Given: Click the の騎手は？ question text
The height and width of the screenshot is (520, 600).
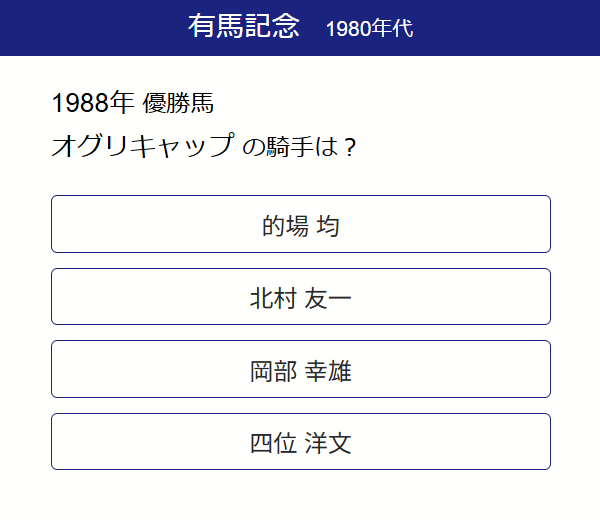Looking at the screenshot, I should pyautogui.click(x=299, y=148).
